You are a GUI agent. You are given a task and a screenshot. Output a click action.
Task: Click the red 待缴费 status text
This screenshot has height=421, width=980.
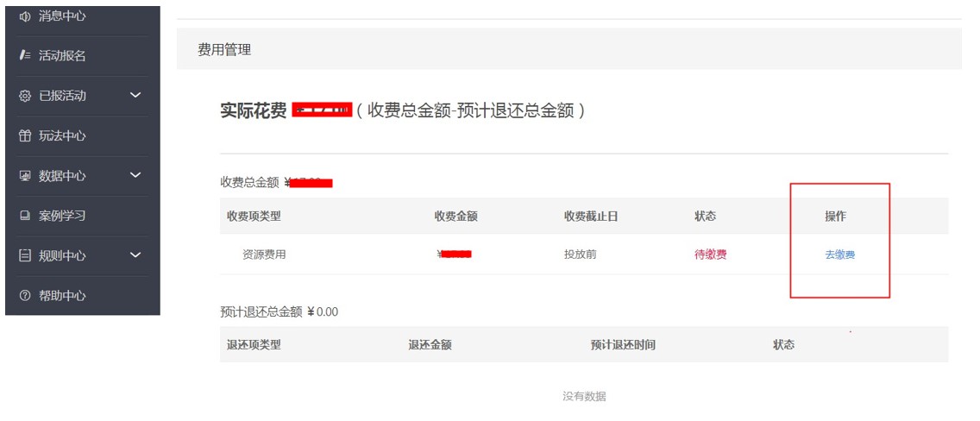click(x=710, y=255)
